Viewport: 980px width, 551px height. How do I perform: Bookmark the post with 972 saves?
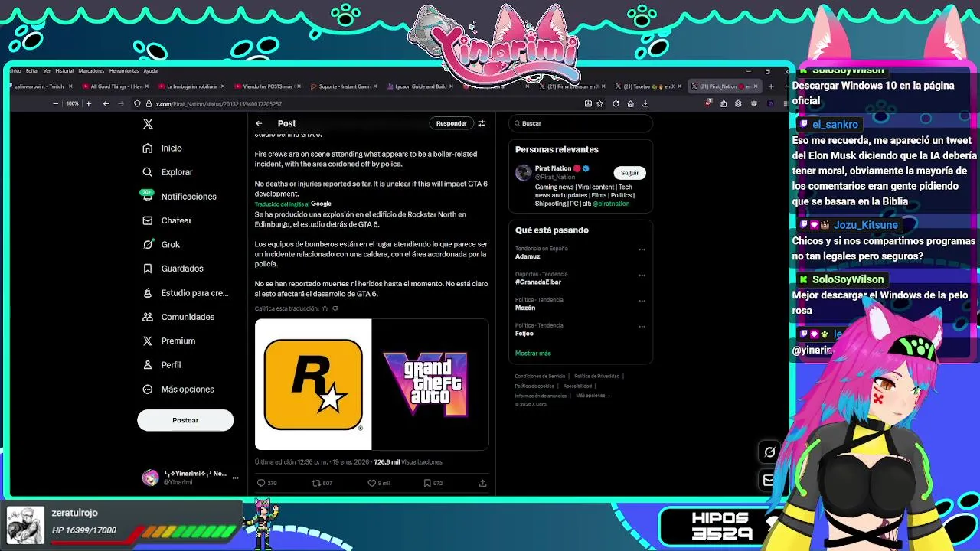(433, 483)
